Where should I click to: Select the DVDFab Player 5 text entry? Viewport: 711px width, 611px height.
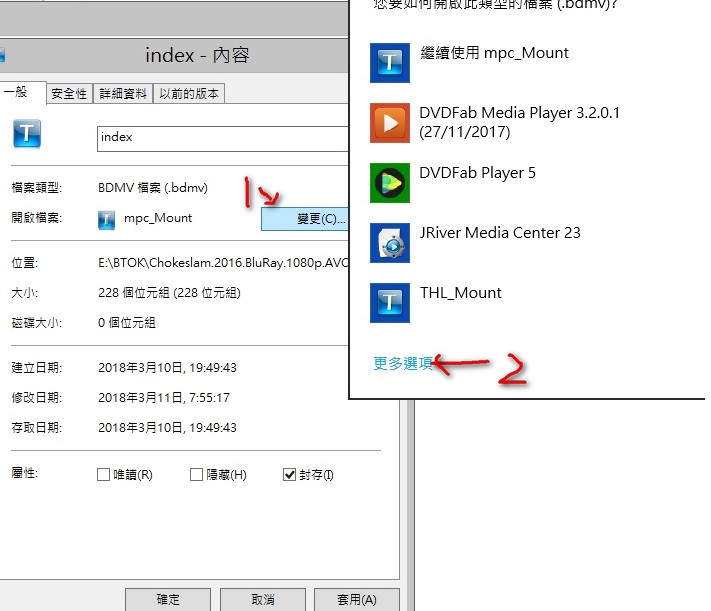pyautogui.click(x=477, y=173)
